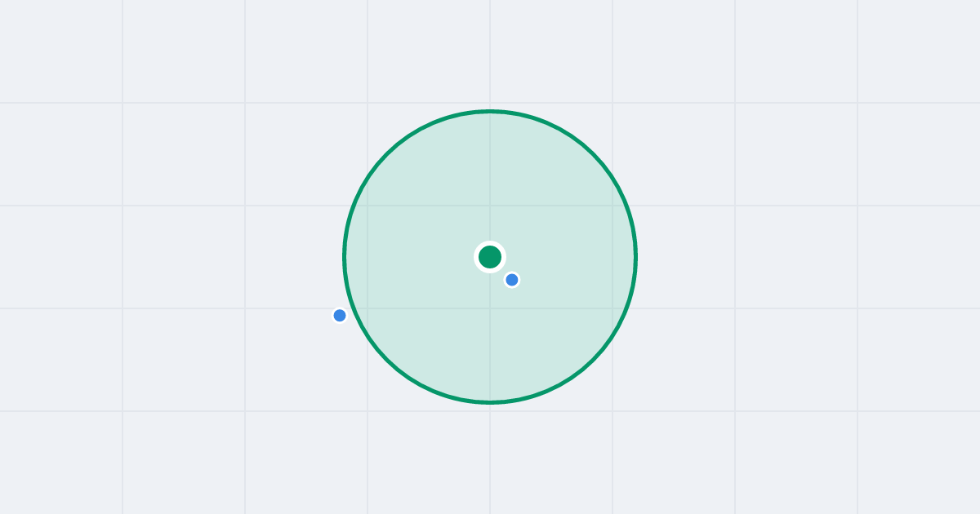This screenshot has width=980, height=514.
Task: Click the upper-left arc of the green outline
Action: click(387, 154)
